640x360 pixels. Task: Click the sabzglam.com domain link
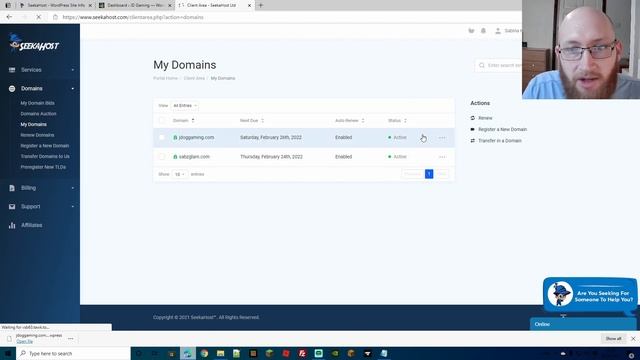(x=194, y=157)
